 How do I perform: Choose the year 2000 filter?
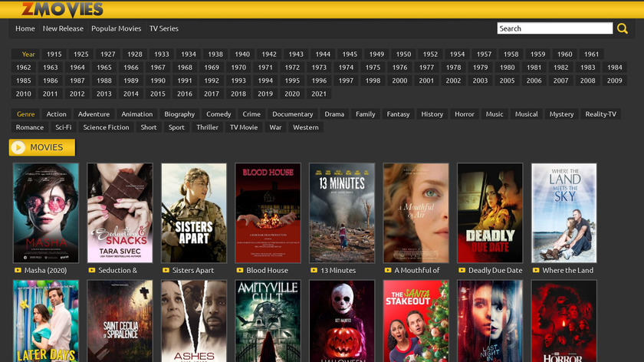[399, 81]
